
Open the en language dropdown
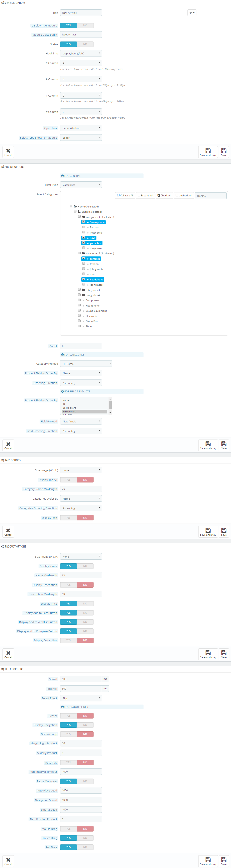coord(192,13)
